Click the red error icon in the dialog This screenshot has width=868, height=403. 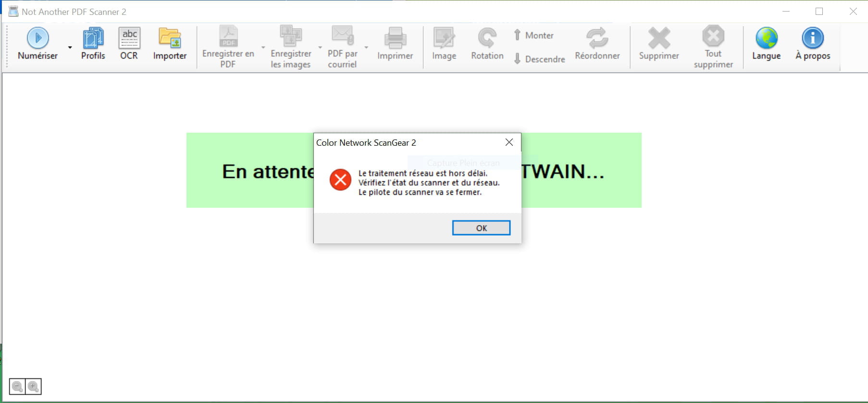(x=340, y=180)
